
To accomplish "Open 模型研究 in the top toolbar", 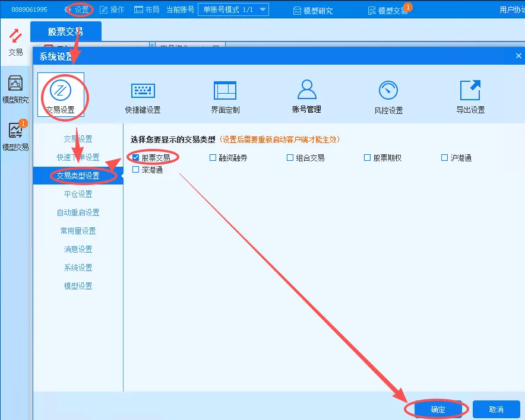I will 313,11.
